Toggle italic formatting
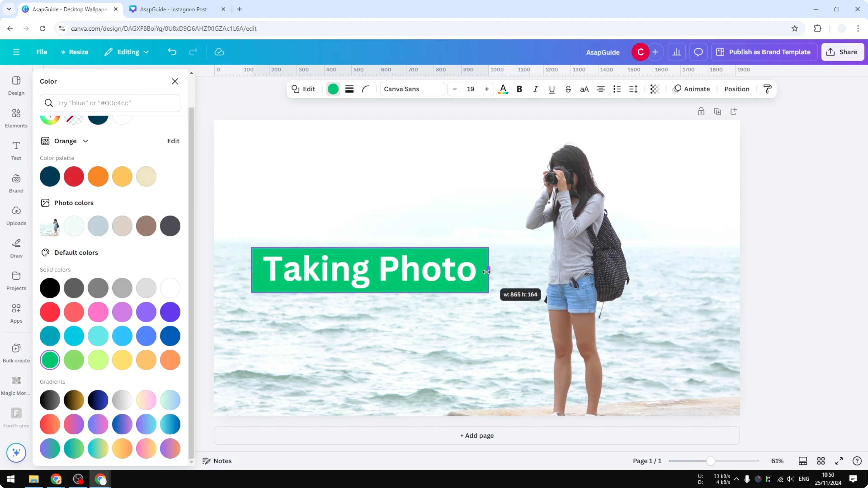The image size is (868, 488). [535, 89]
